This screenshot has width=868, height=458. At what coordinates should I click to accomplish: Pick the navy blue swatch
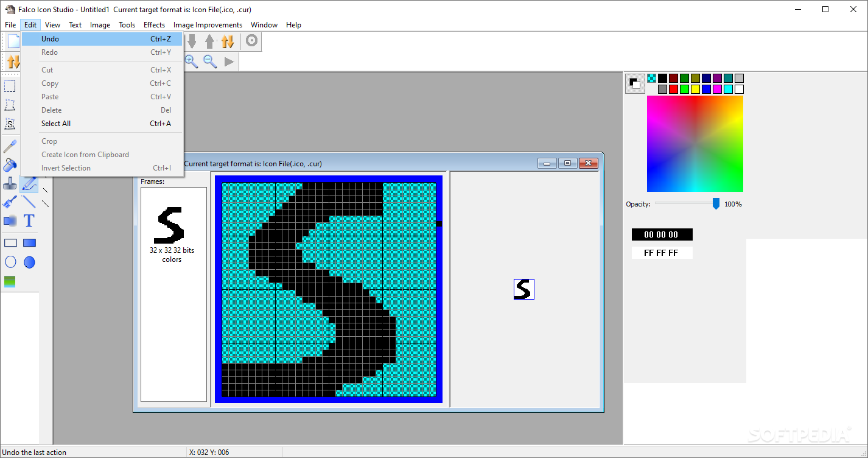pos(706,78)
